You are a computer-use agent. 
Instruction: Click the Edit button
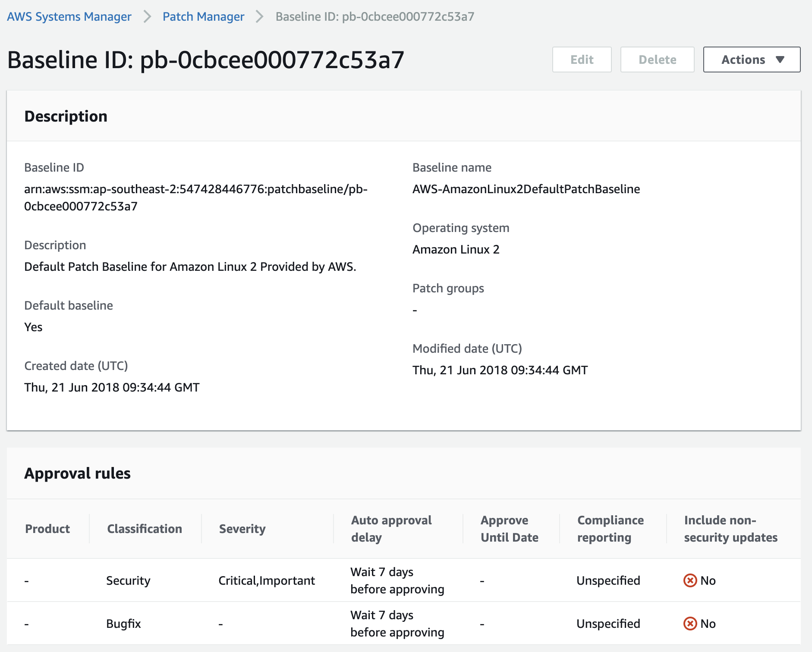tap(582, 60)
